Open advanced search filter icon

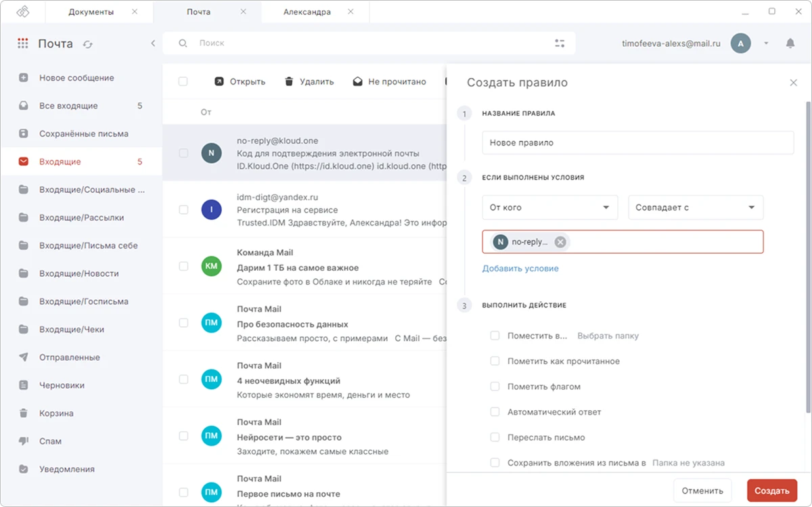(560, 43)
